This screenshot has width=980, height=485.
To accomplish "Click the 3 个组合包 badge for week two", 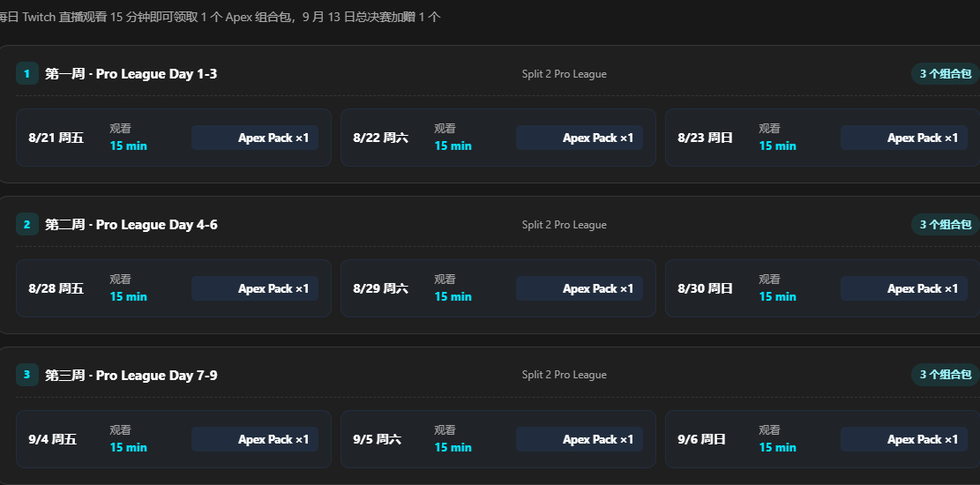I will click(x=945, y=224).
